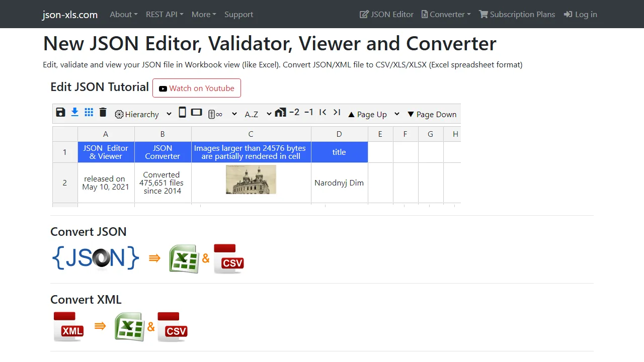The height and width of the screenshot is (362, 644).
Task: Open the Hierarchy mode dropdown
Action: tap(169, 114)
